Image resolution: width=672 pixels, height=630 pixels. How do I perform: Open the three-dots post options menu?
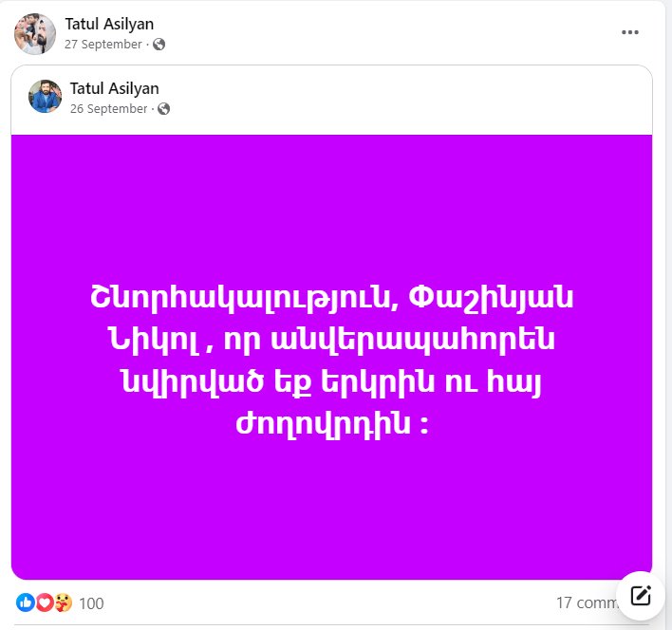(x=630, y=32)
